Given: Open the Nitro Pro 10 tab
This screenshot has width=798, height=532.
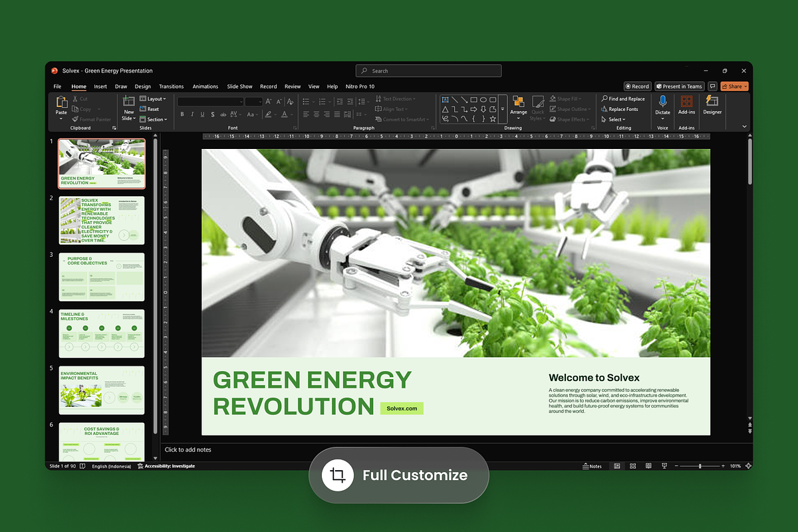Looking at the screenshot, I should pyautogui.click(x=360, y=86).
